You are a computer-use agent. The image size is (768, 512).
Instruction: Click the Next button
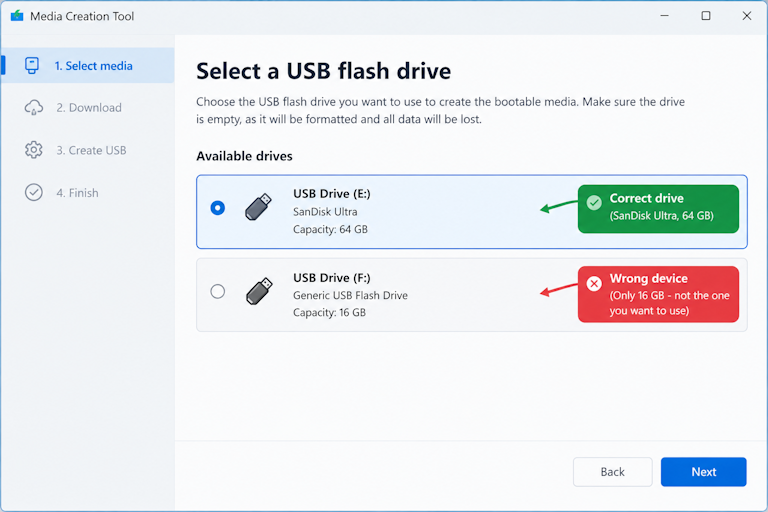[703, 472]
